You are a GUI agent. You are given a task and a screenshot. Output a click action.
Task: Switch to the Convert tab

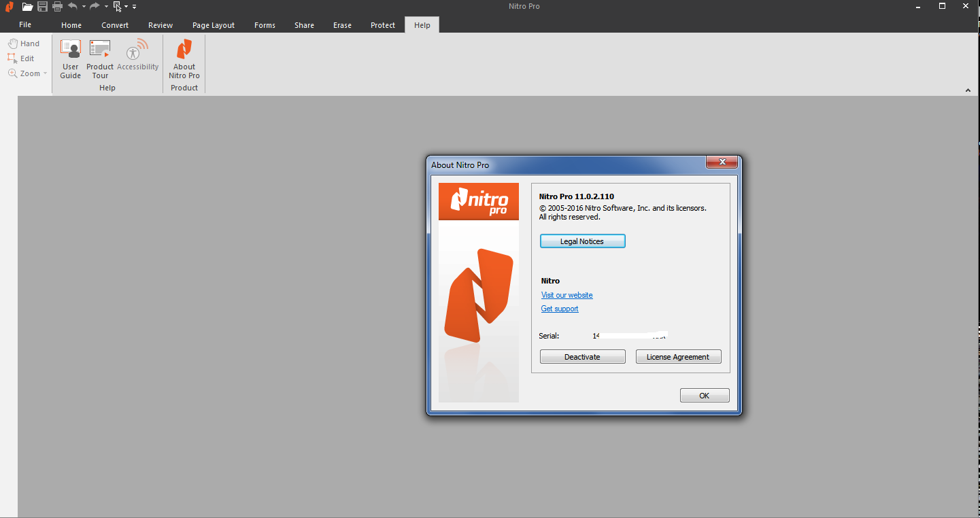coord(114,24)
